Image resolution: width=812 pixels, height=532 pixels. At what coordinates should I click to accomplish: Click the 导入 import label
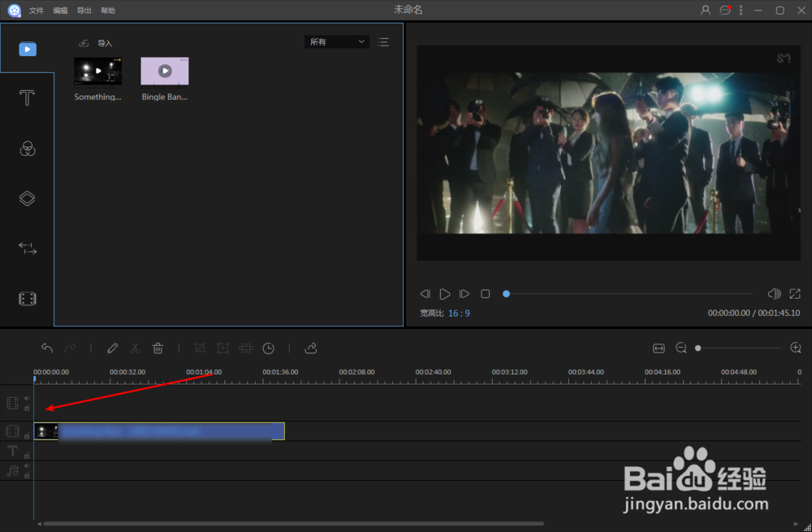pos(105,43)
